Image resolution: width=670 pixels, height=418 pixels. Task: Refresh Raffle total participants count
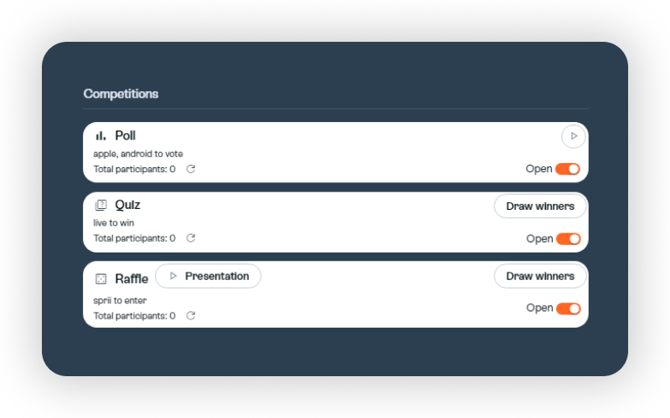tap(191, 315)
